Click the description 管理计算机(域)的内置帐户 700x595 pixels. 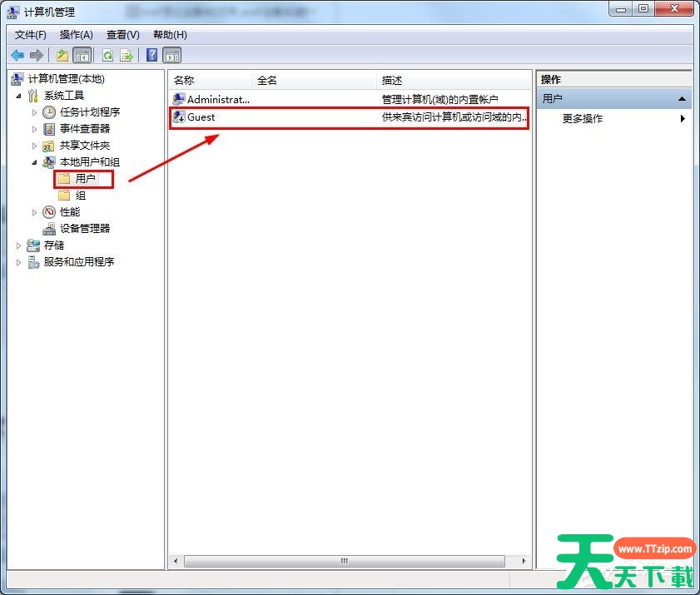coord(439,100)
